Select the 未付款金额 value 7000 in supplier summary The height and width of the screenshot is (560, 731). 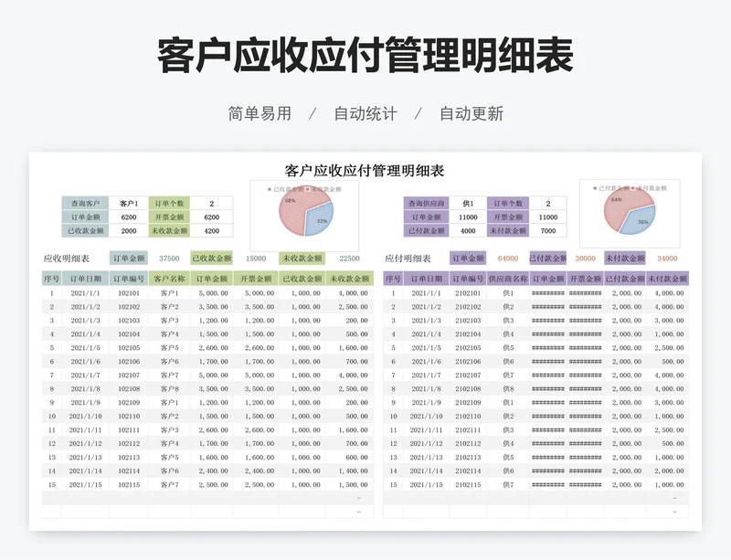(x=547, y=231)
